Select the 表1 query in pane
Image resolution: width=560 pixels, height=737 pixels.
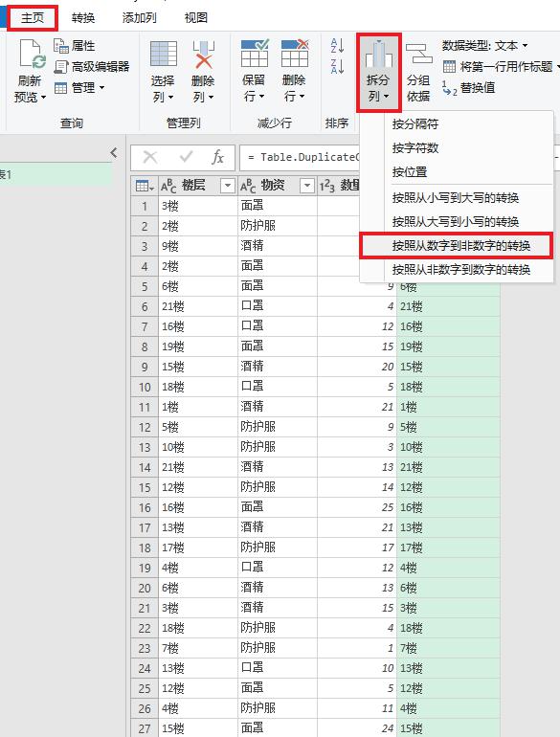click(x=56, y=175)
